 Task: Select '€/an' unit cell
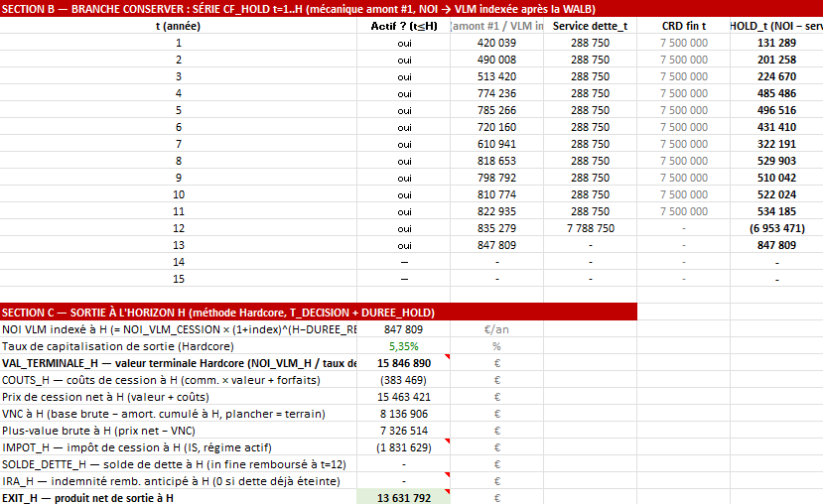[496, 329]
